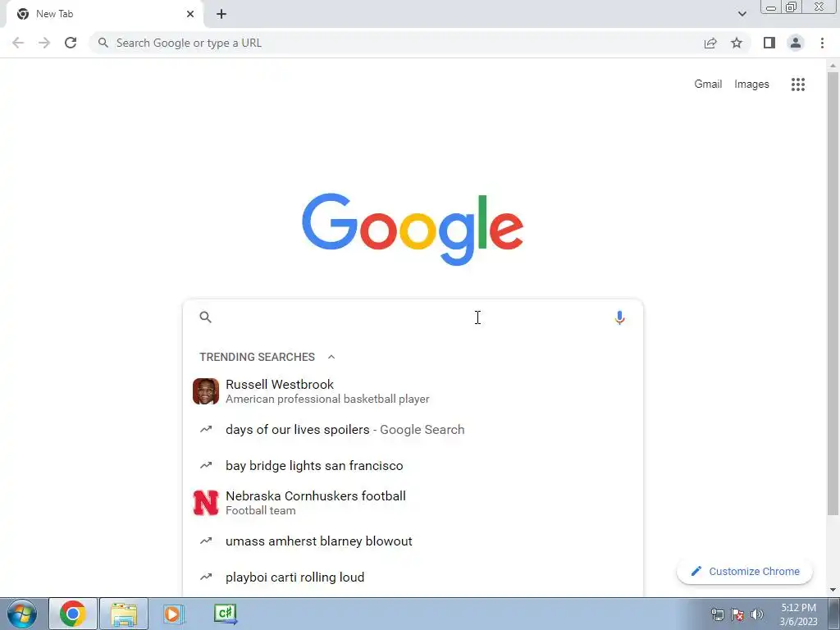Open the profile avatar icon

click(796, 43)
